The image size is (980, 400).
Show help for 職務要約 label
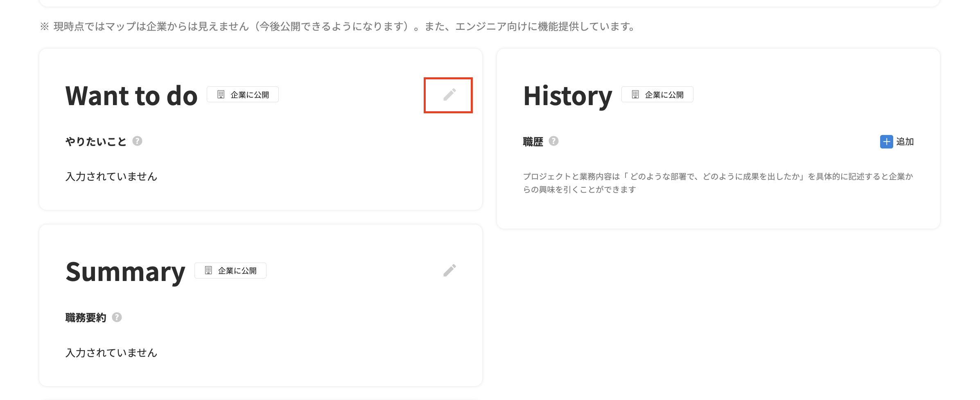click(x=117, y=317)
